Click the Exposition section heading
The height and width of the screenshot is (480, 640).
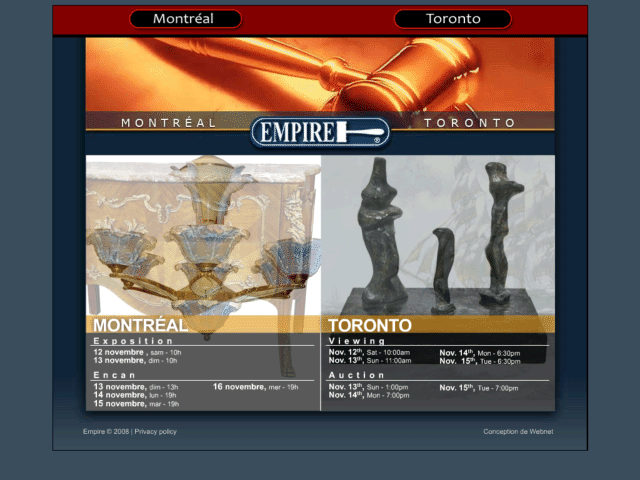[x=133, y=341]
